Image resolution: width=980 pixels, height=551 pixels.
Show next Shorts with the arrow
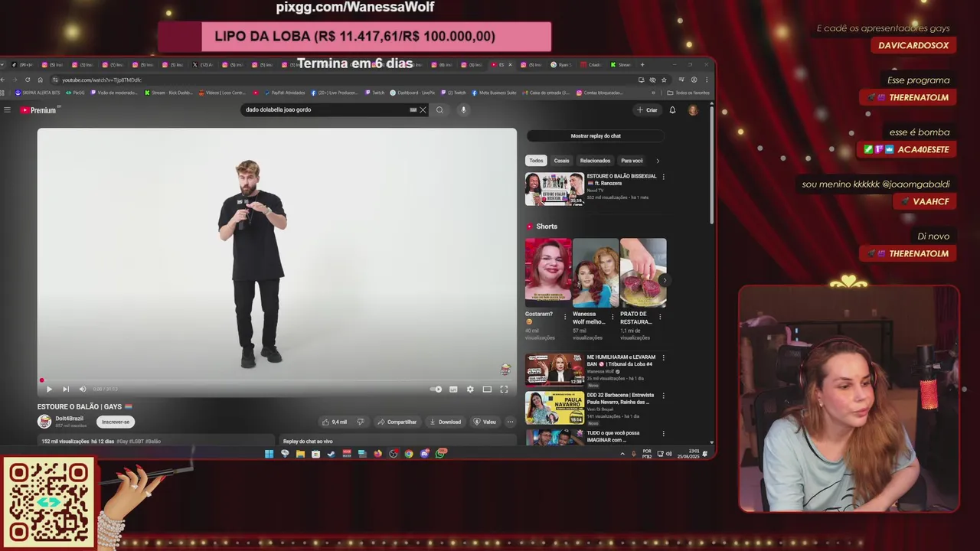tap(665, 280)
